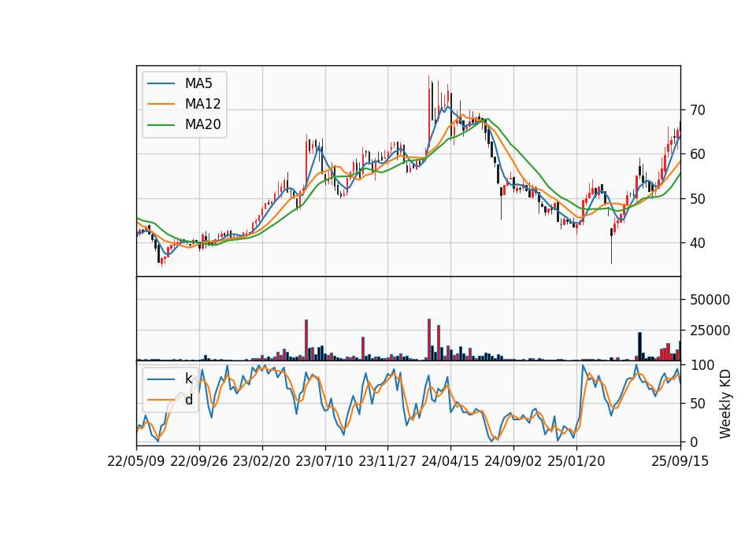Click the 40 price axis tick label
756x543 pixels.
click(x=698, y=243)
